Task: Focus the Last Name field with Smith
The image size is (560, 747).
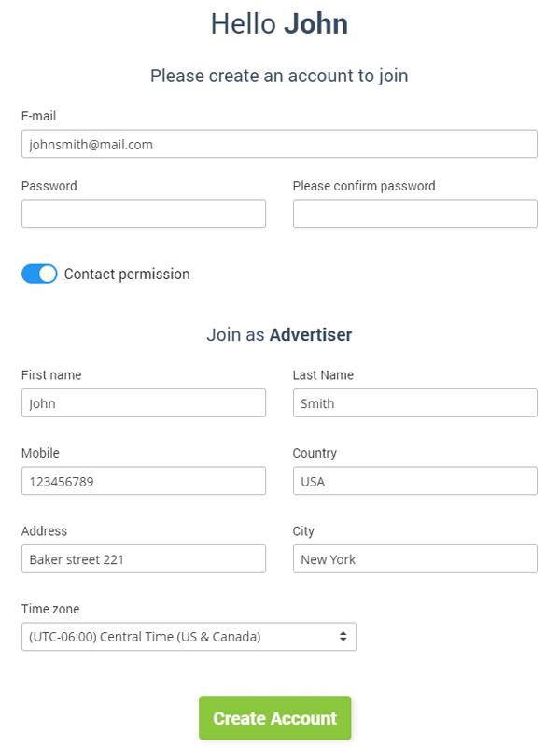Action: click(x=414, y=403)
